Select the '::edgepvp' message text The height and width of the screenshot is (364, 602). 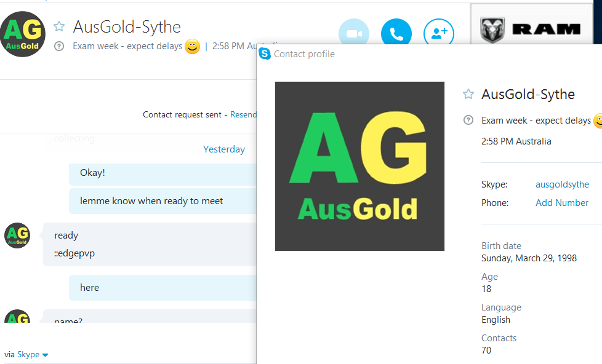[x=74, y=253]
